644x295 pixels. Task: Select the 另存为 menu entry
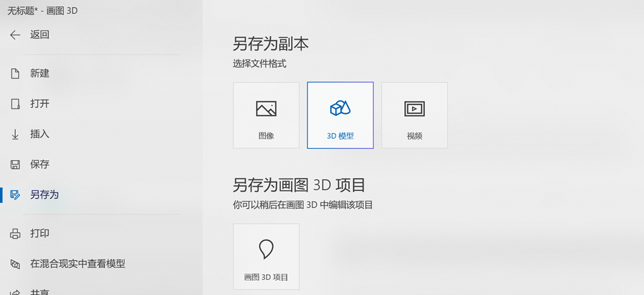44,195
